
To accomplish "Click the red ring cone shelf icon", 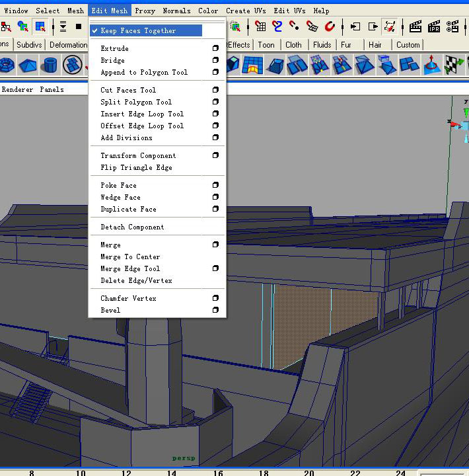I will point(432,65).
